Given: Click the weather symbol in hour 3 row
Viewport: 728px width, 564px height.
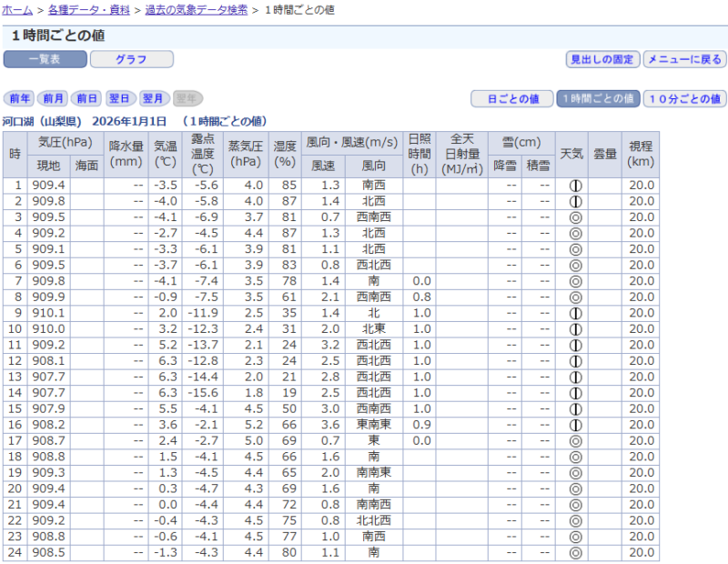Looking at the screenshot, I should (x=574, y=217).
